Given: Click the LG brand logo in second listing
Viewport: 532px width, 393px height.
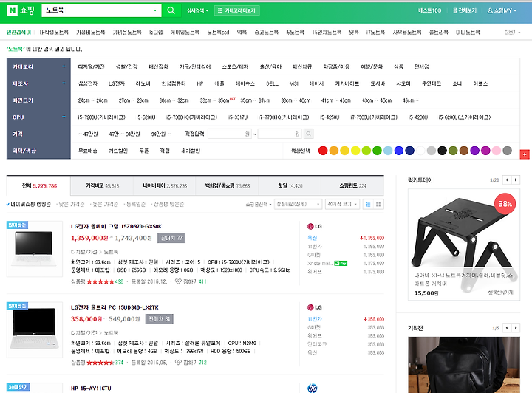Looking at the screenshot, I should [315, 307].
